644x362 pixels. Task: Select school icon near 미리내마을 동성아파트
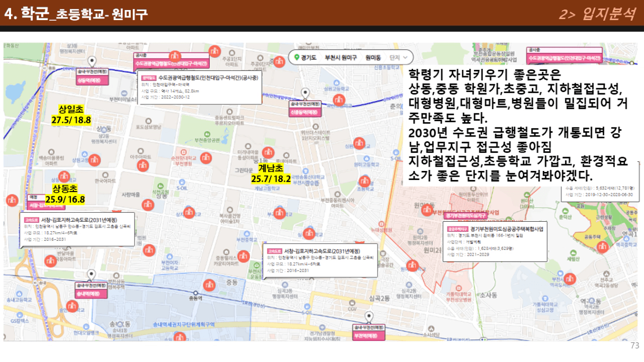point(269,153)
